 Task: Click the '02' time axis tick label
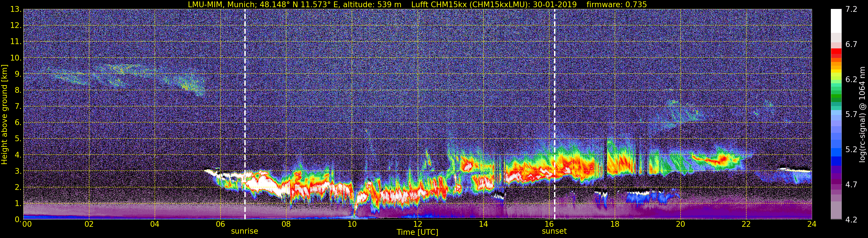click(89, 224)
